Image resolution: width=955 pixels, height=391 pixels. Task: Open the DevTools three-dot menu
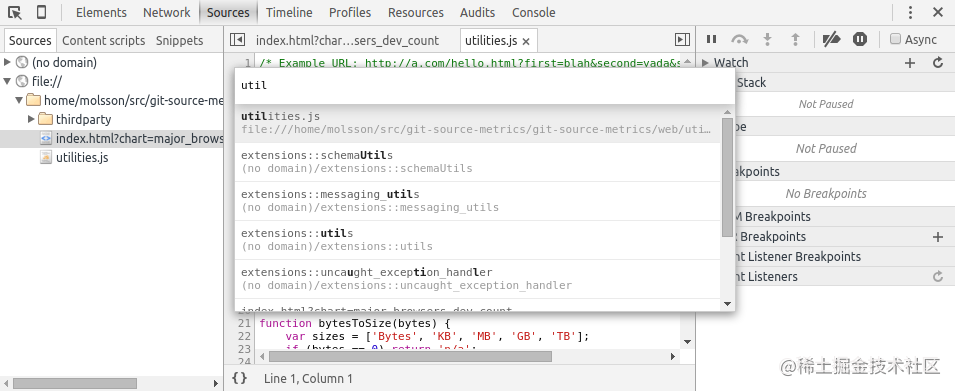point(910,12)
